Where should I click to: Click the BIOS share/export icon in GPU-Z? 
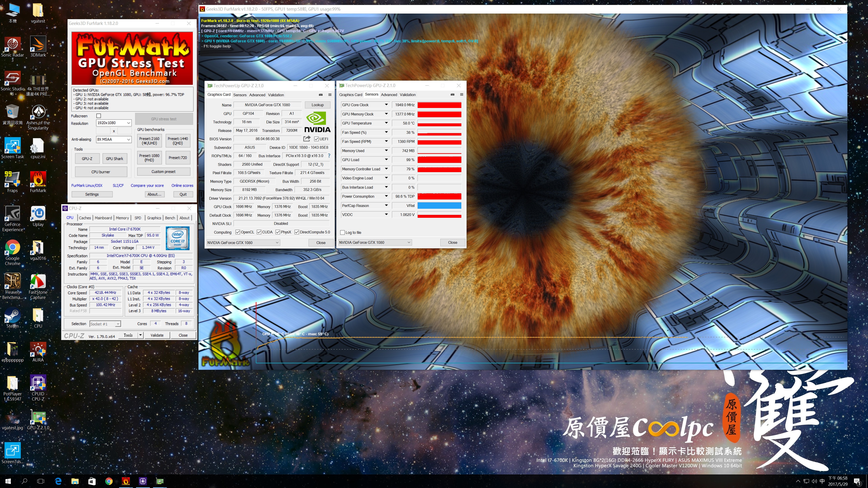tap(307, 139)
